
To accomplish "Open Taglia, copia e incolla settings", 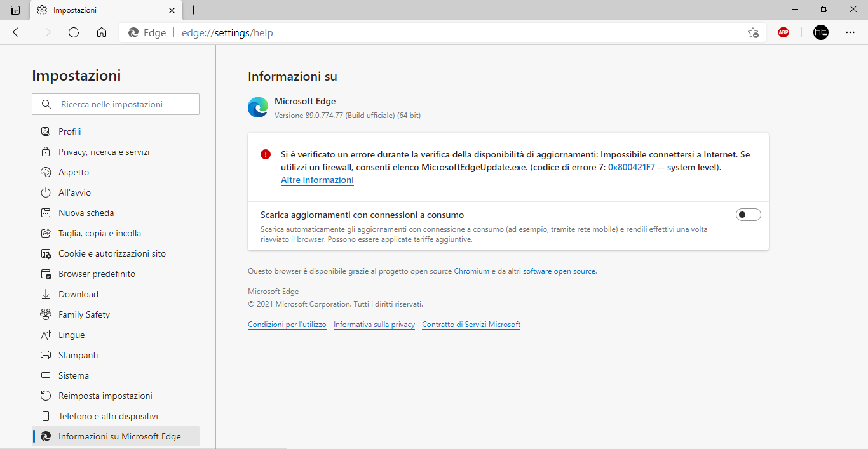I will 116,233.
